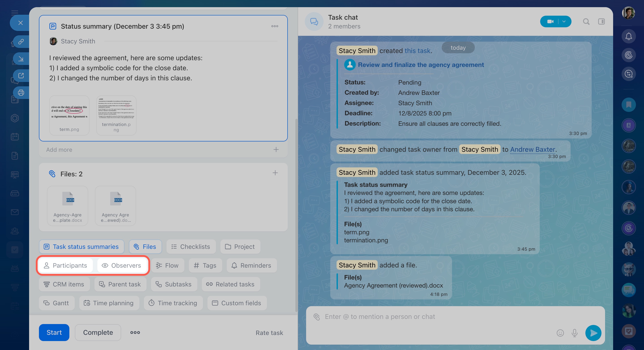The width and height of the screenshot is (644, 350).
Task: Open status summary three-dot menu
Action: pos(275,26)
